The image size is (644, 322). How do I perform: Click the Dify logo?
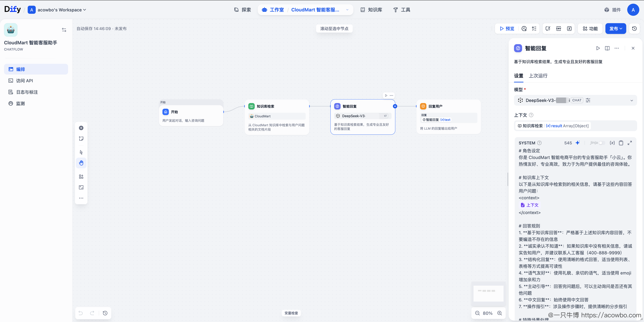point(13,10)
